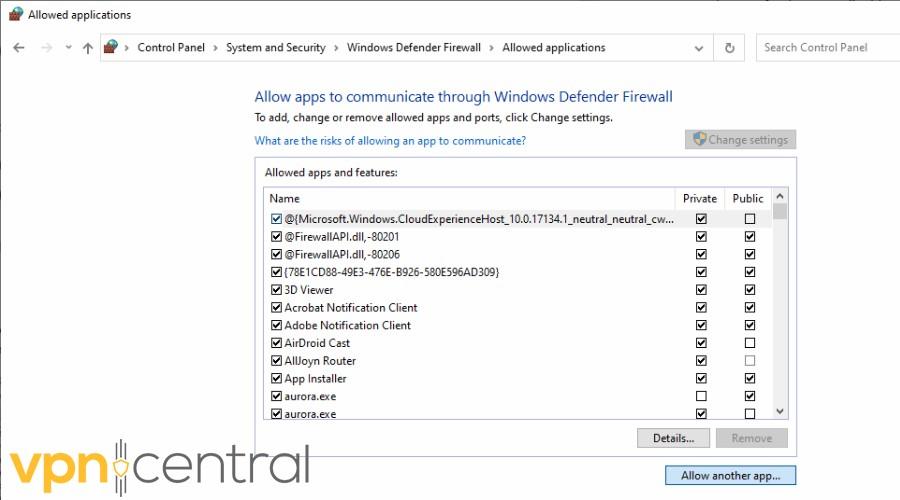Expand chevron before Control Panel breadcrumb
This screenshot has height=500, width=900.
tap(126, 48)
